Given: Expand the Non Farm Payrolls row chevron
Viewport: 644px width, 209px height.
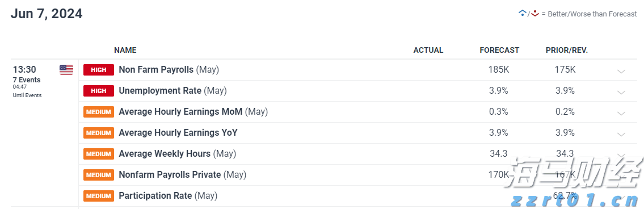Looking at the screenshot, I should click(621, 71).
